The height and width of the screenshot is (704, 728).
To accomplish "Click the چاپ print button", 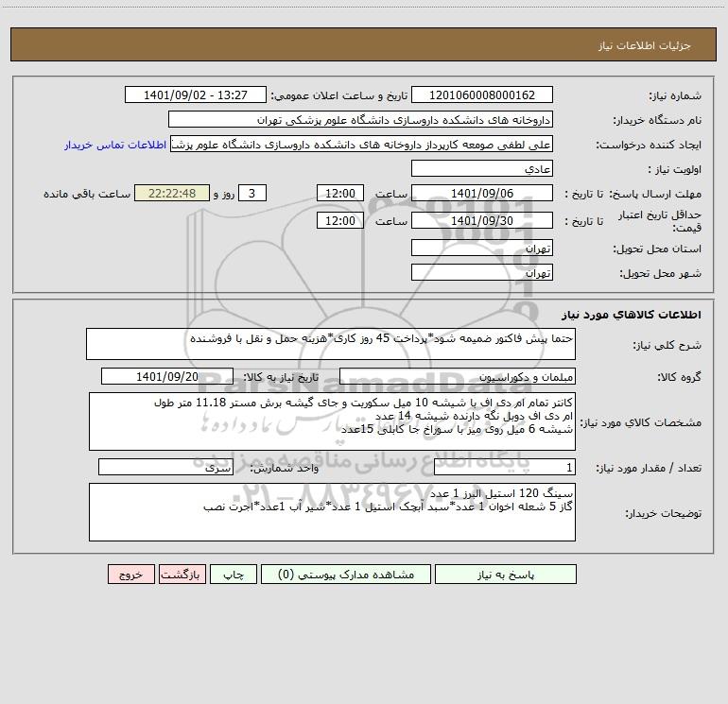I will click(234, 575).
